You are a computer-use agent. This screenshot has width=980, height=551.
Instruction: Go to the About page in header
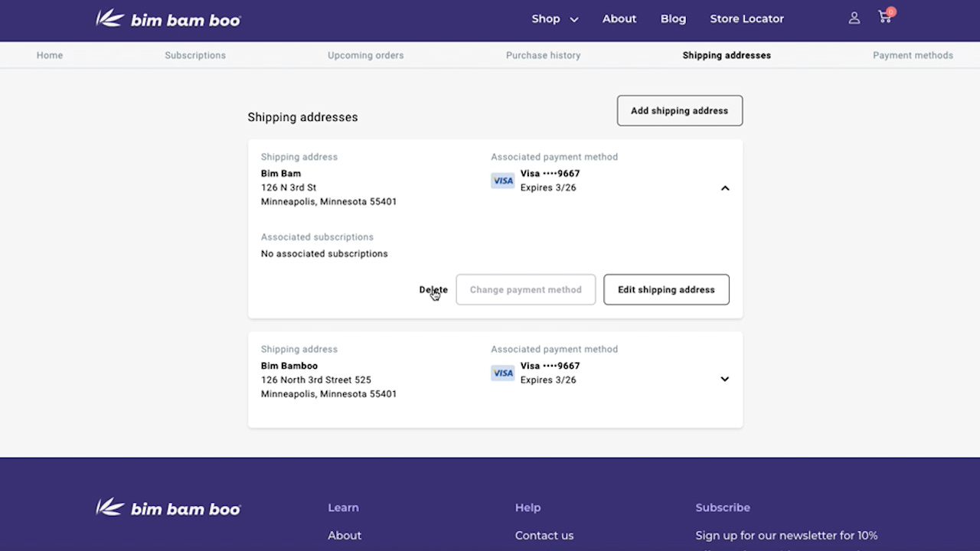click(619, 18)
